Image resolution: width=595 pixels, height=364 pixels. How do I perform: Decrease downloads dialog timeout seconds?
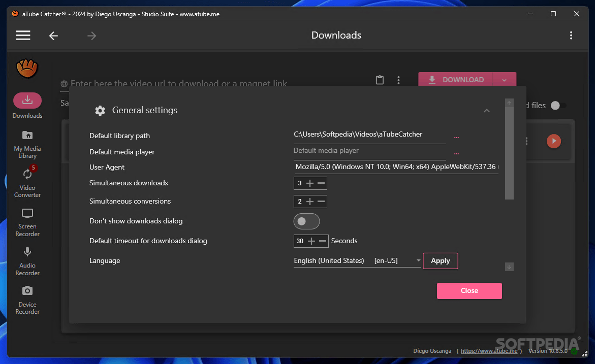(323, 241)
